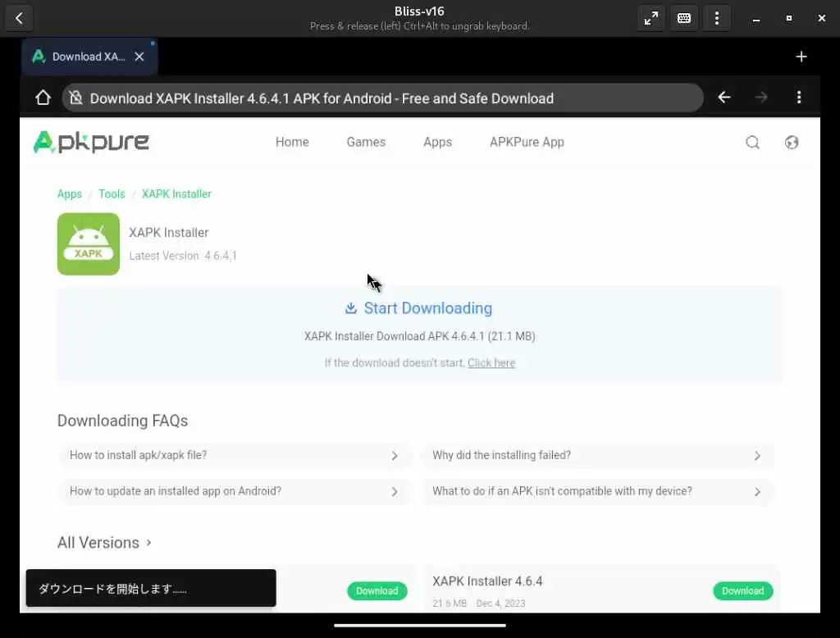Open the Games menu item
Screen dimensions: 840x638
point(366,142)
